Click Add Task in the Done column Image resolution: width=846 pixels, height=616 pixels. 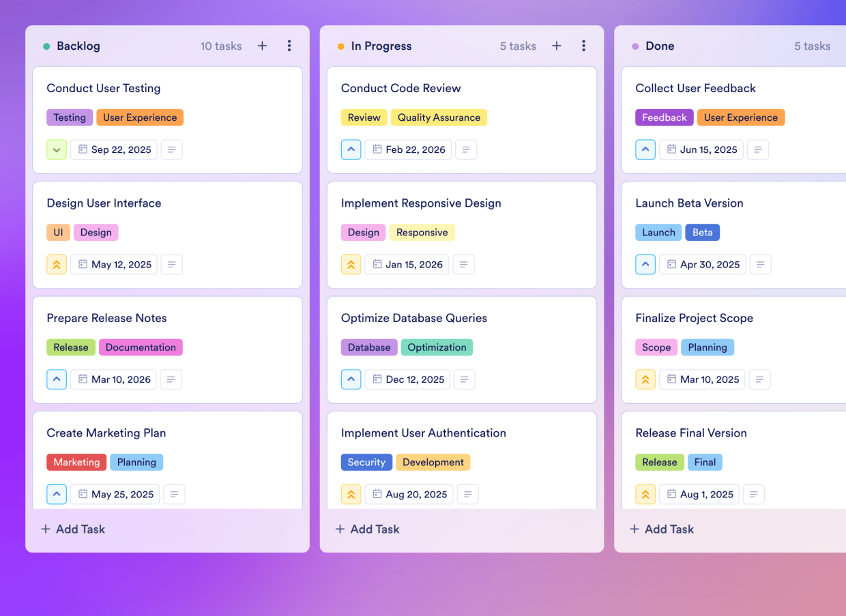pyautogui.click(x=661, y=529)
